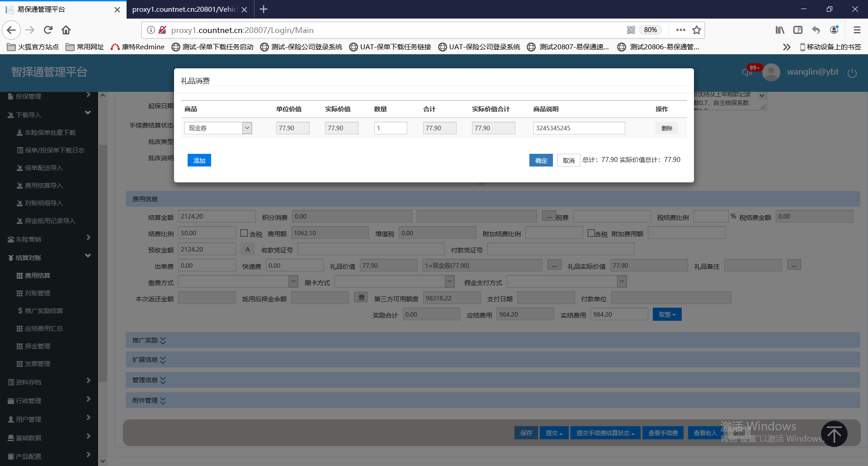
Task: Click the logout power icon
Action: coord(852,73)
